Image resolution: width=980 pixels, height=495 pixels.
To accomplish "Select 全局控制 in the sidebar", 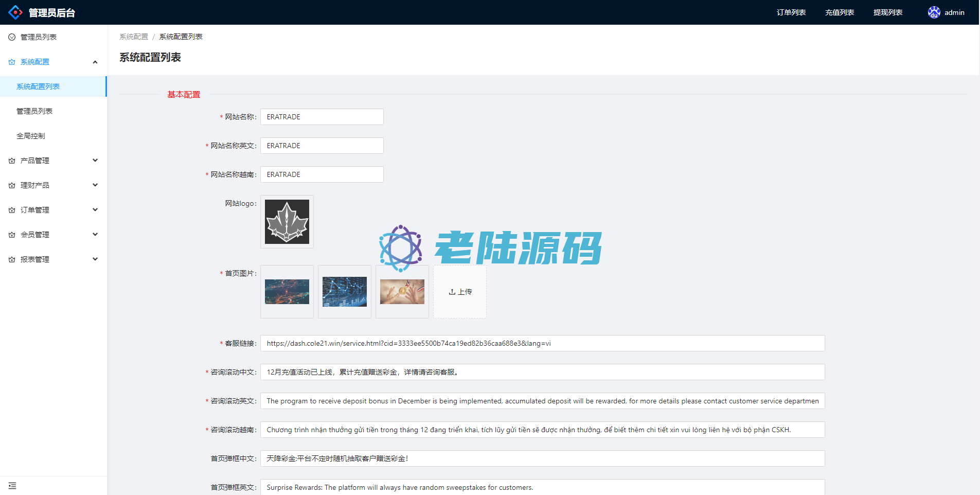I will pyautogui.click(x=31, y=136).
